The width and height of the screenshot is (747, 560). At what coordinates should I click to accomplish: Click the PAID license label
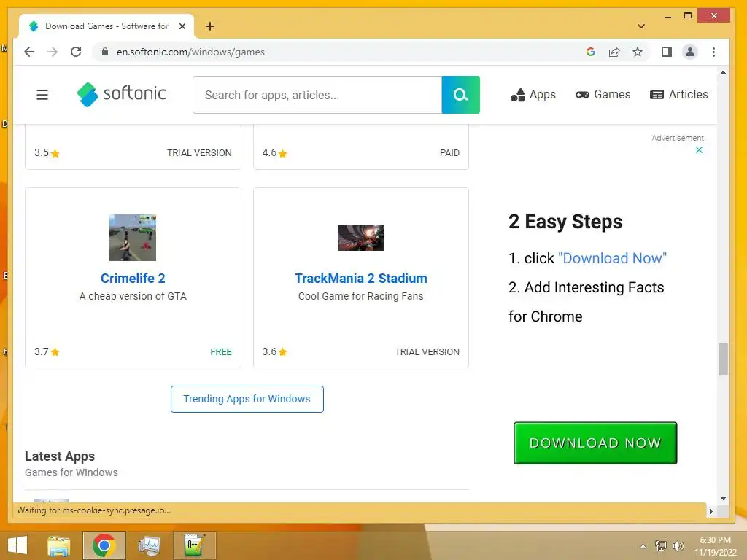click(x=449, y=153)
